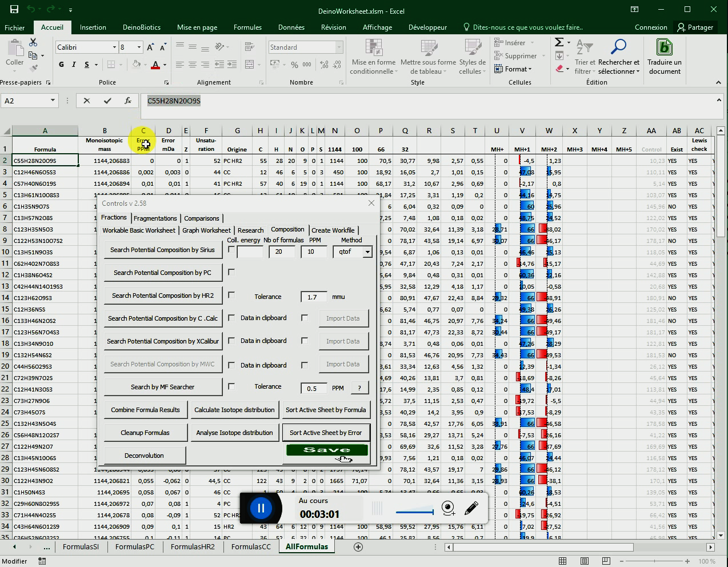Open Research subtab in Controls
The height and width of the screenshot is (567, 728).
pos(250,230)
